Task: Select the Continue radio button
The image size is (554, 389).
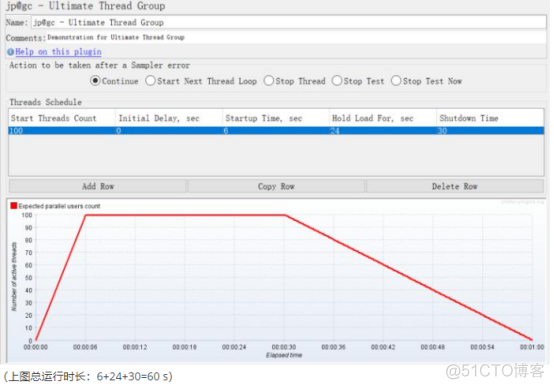Action: point(95,81)
